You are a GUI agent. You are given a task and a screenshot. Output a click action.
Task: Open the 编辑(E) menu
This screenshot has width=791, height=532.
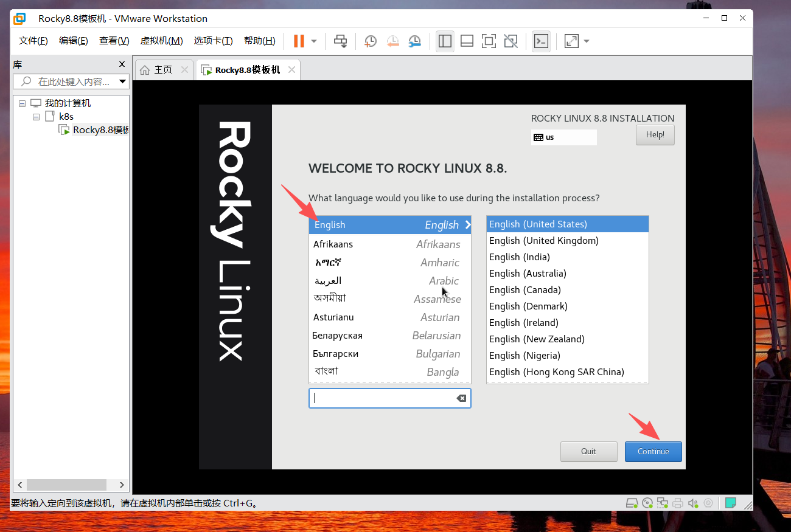(73, 41)
